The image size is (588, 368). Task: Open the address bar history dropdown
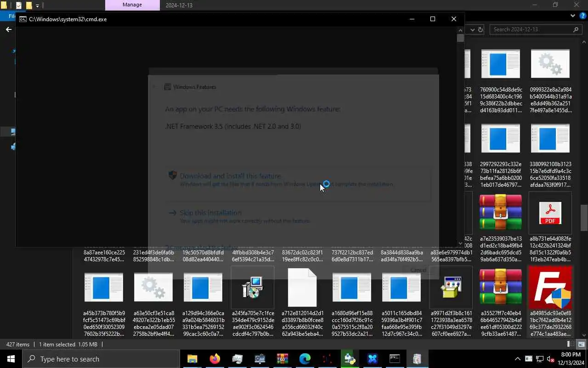472,29
